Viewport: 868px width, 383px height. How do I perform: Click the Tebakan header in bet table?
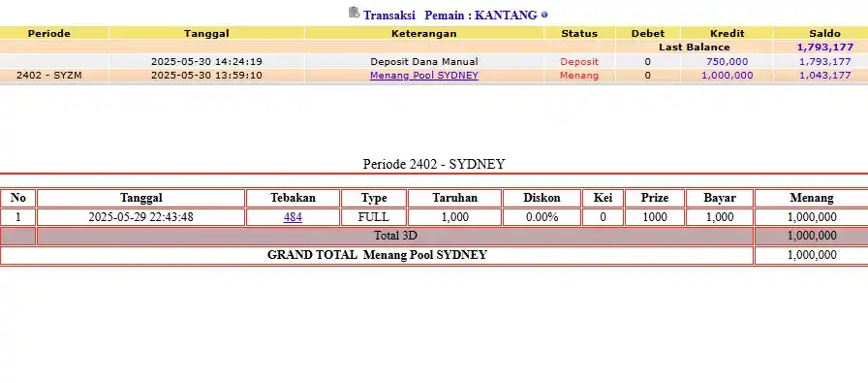pos(293,198)
